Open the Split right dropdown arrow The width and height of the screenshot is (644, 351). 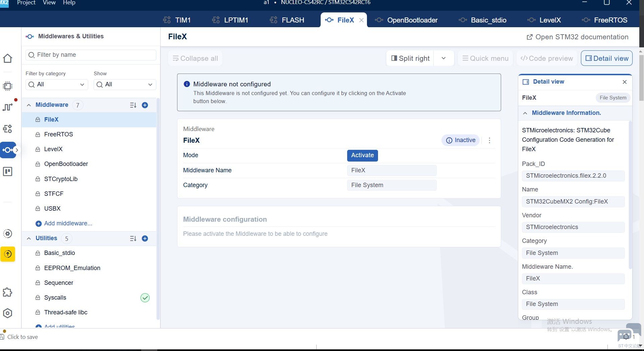[x=444, y=58]
